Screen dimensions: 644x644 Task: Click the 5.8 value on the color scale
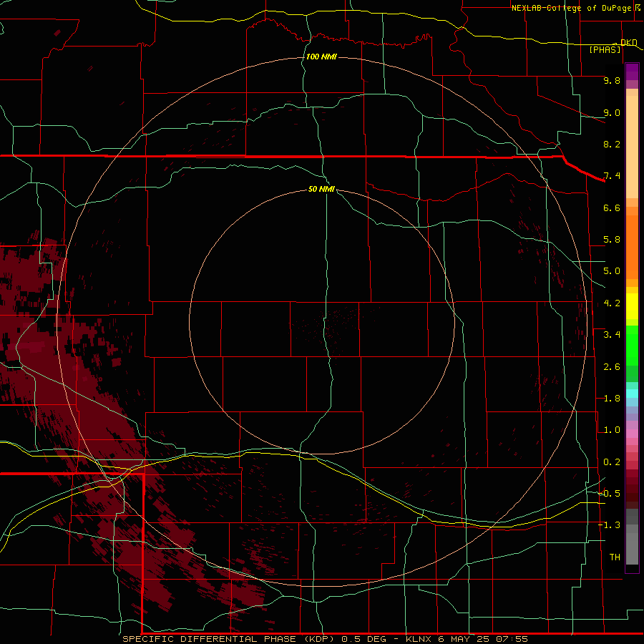(612, 240)
